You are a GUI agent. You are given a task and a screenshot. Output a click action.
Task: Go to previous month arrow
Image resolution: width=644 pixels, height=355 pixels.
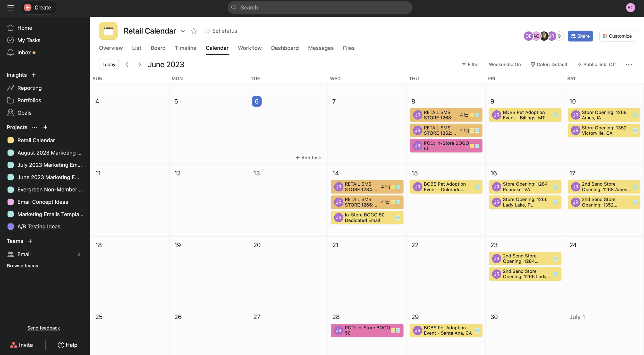[127, 65]
